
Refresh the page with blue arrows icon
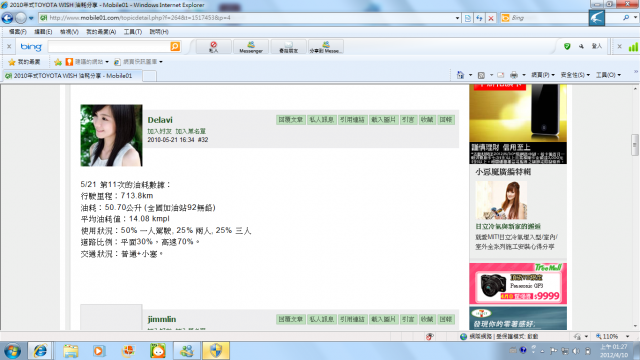479,18
